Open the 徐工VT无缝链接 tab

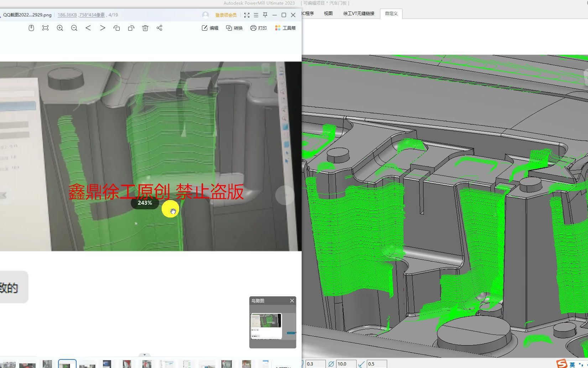(x=359, y=14)
